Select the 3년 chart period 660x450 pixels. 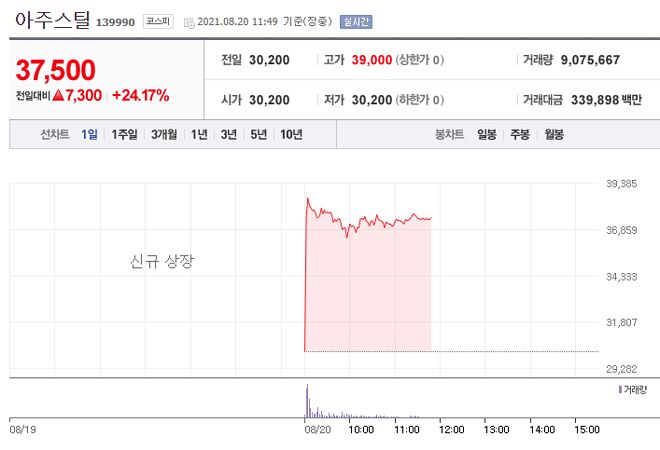click(x=229, y=134)
